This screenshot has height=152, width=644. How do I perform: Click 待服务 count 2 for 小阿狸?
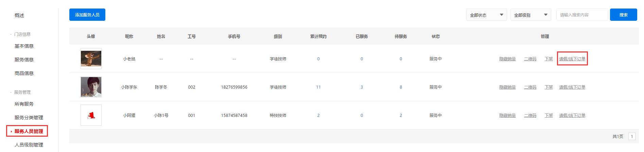(x=401, y=116)
